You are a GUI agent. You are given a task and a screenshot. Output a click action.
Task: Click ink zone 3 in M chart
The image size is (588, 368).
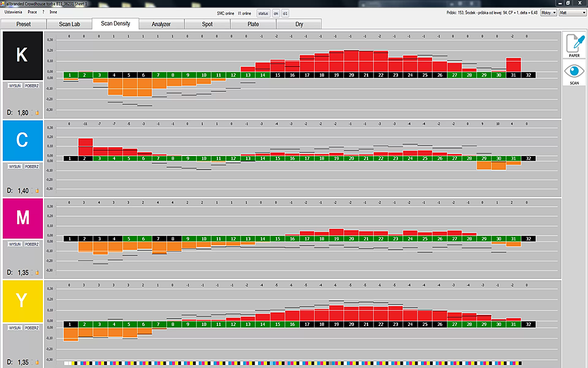[99, 239]
